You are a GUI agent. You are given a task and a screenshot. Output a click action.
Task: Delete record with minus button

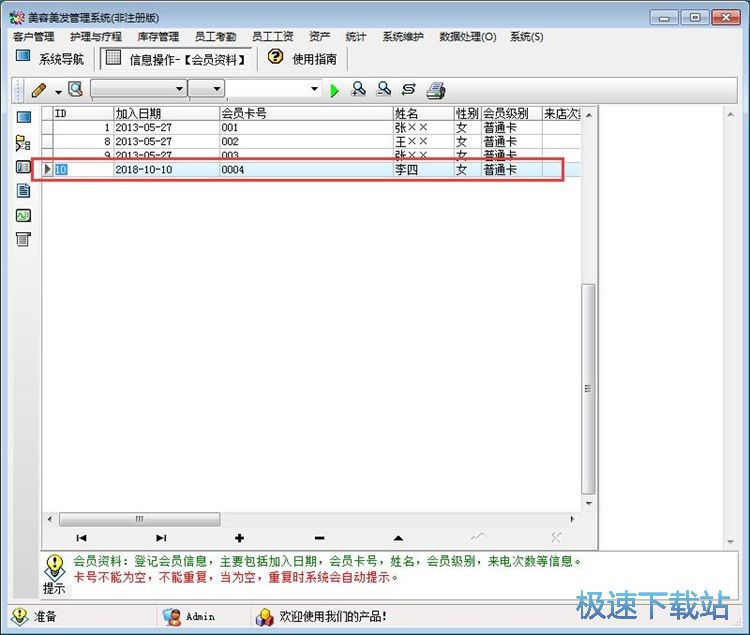(320, 538)
